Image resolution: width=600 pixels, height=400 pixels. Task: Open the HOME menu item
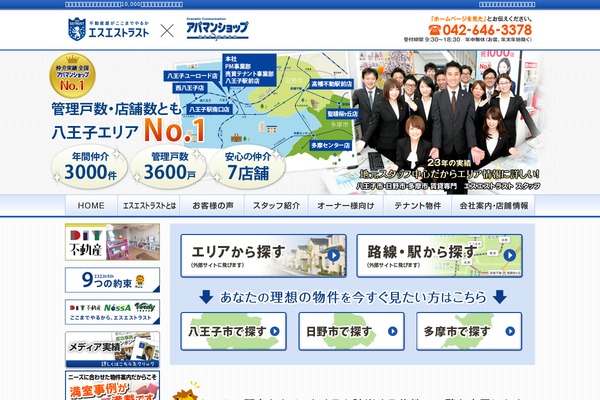pyautogui.click(x=91, y=206)
